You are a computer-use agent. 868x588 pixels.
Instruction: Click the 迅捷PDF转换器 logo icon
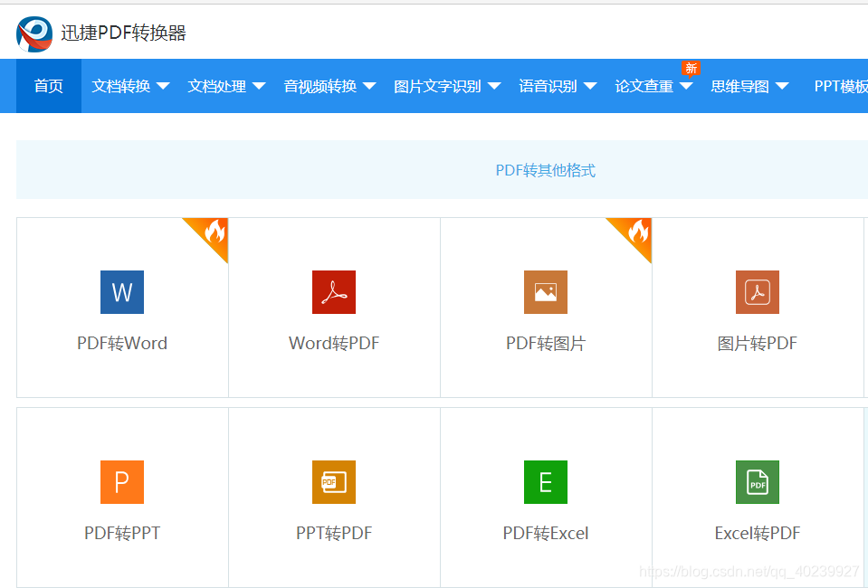pos(34,33)
